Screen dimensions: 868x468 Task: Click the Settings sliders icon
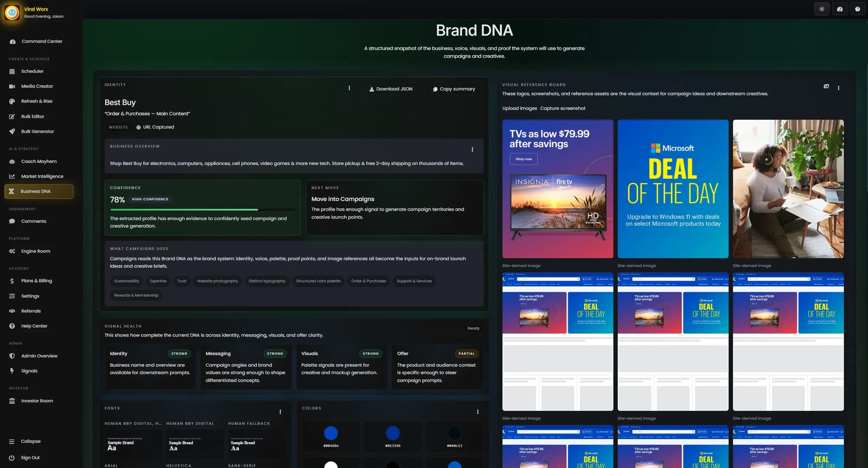(12, 296)
